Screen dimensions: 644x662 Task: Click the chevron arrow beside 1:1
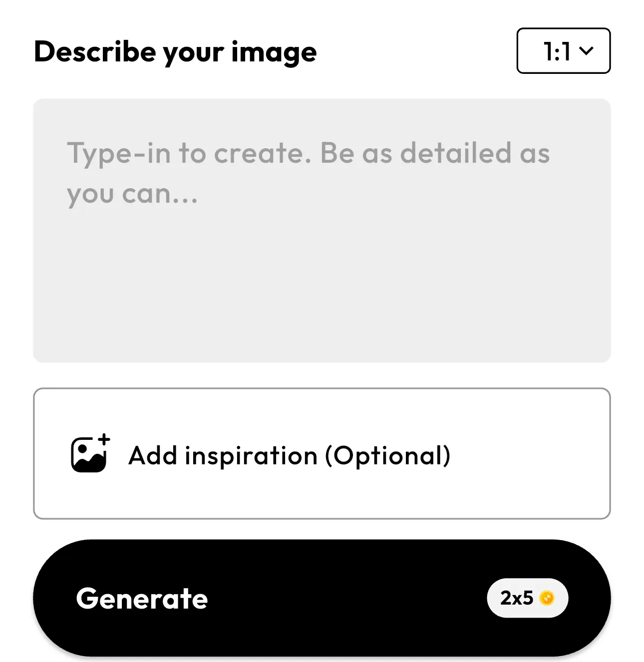tap(586, 50)
